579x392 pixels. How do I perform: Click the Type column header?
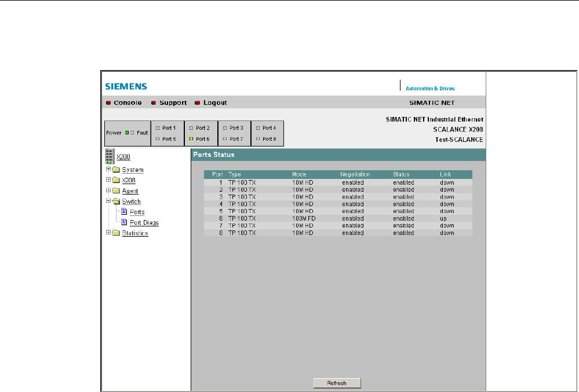tap(235, 174)
